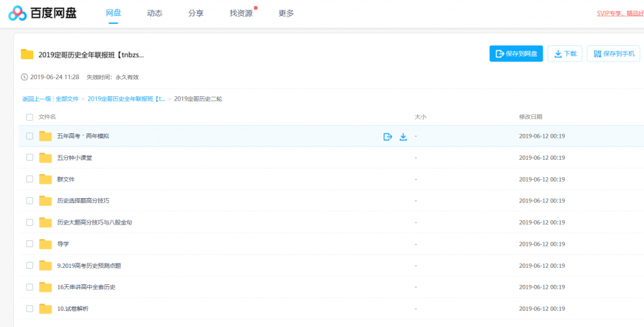Open the SVIP专享 promotional link
644x327 pixels.
tap(619, 13)
